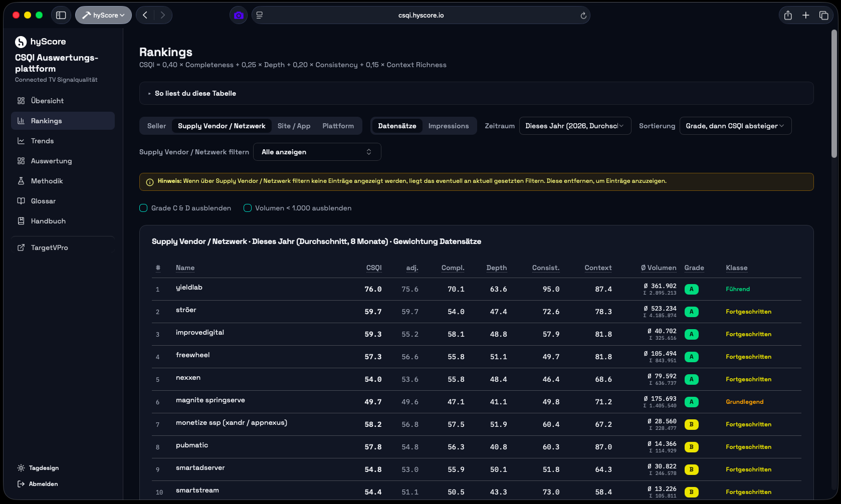Screen dimensions: 841x504
Task: Click the purple camera extension icon
Action: 239,15
